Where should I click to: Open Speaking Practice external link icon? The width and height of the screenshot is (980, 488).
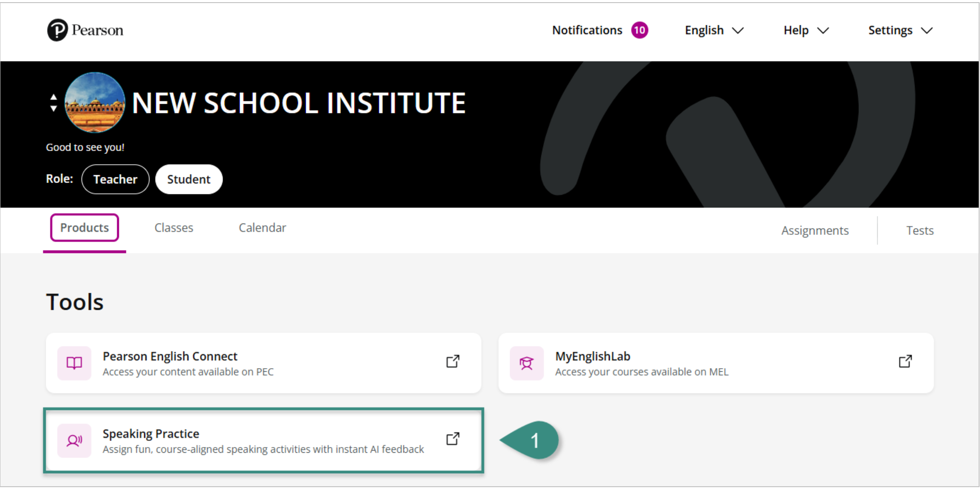(x=453, y=439)
